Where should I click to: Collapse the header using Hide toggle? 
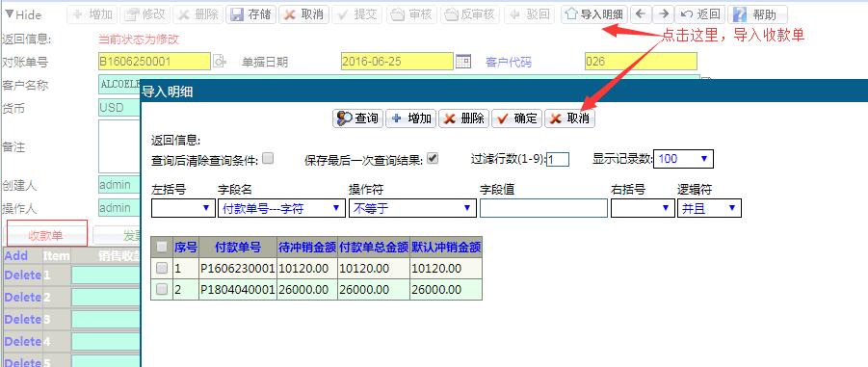[x=23, y=15]
